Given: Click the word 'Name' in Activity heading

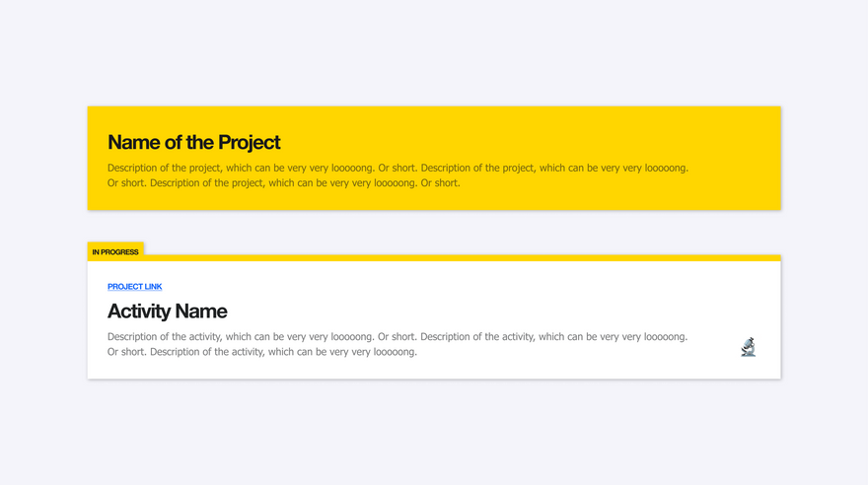Looking at the screenshot, I should point(200,311).
